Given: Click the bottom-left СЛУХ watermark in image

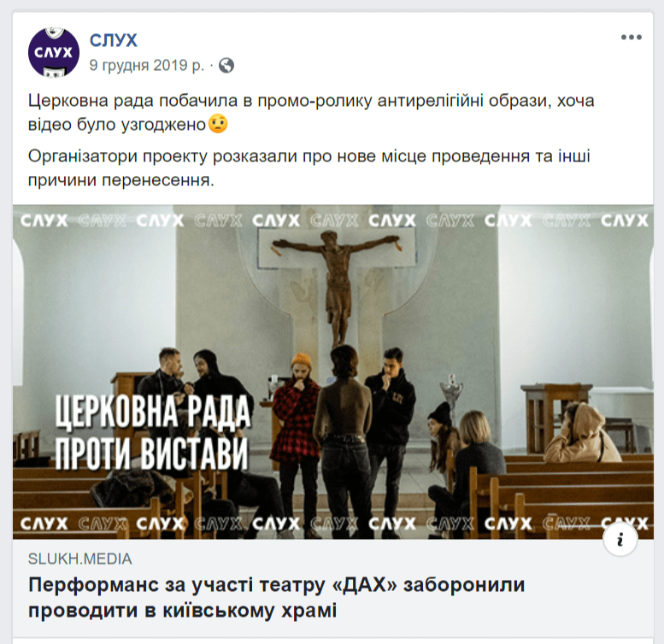Looking at the screenshot, I should point(44,524).
